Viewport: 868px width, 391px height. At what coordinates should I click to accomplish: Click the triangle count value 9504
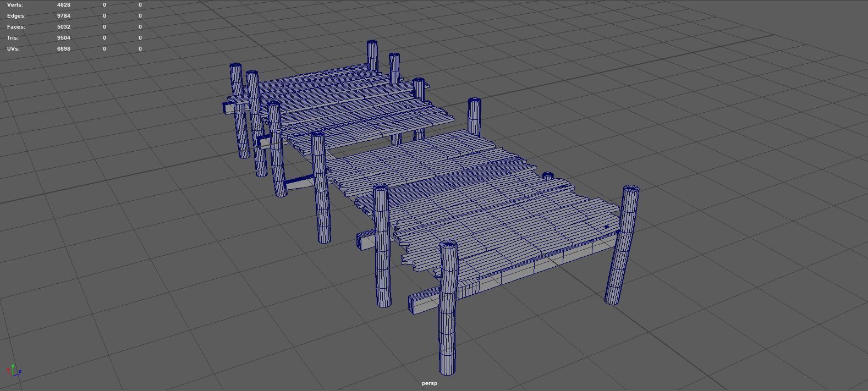(x=63, y=37)
